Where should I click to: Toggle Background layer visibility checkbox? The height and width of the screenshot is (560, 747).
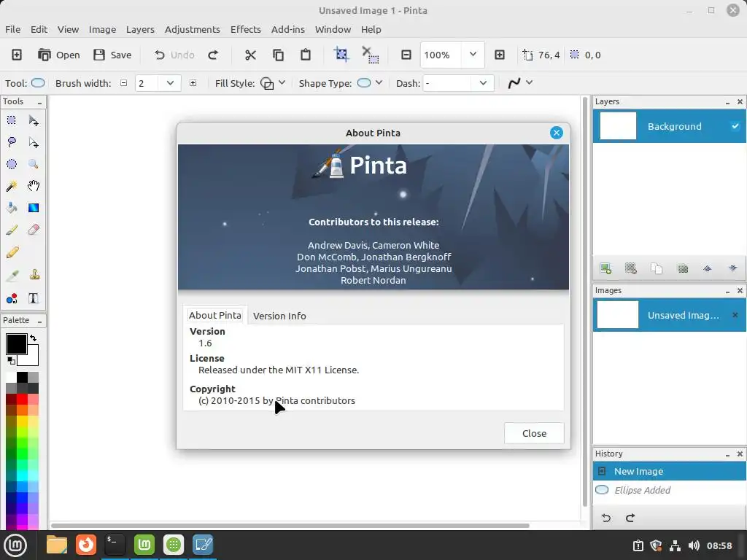(735, 126)
